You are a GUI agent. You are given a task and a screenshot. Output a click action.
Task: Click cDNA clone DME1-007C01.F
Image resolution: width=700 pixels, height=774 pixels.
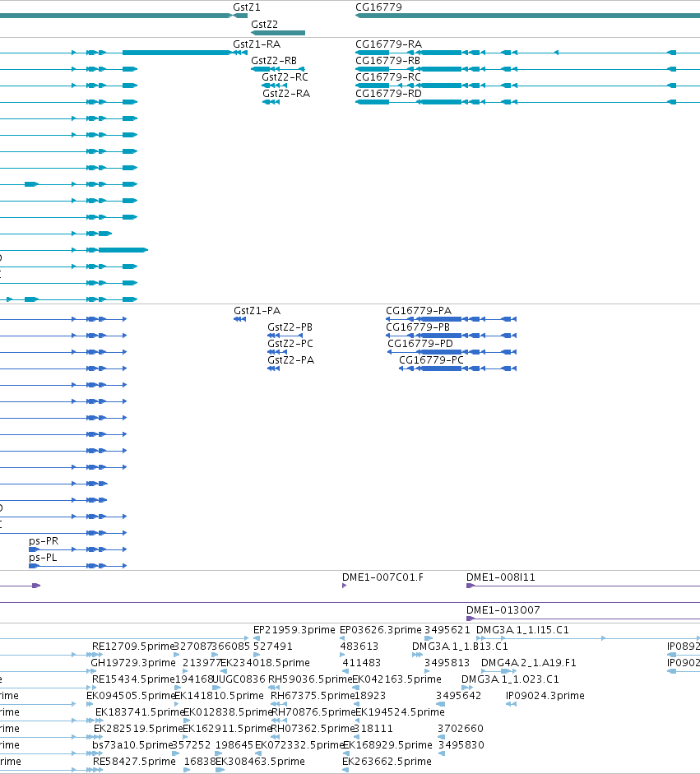coord(382,577)
